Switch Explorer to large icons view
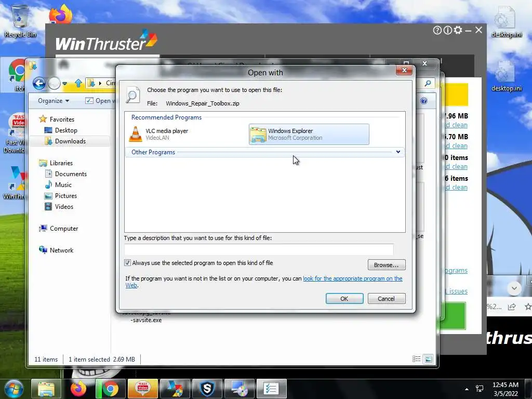Viewport: 532px width, 399px height. [429, 359]
